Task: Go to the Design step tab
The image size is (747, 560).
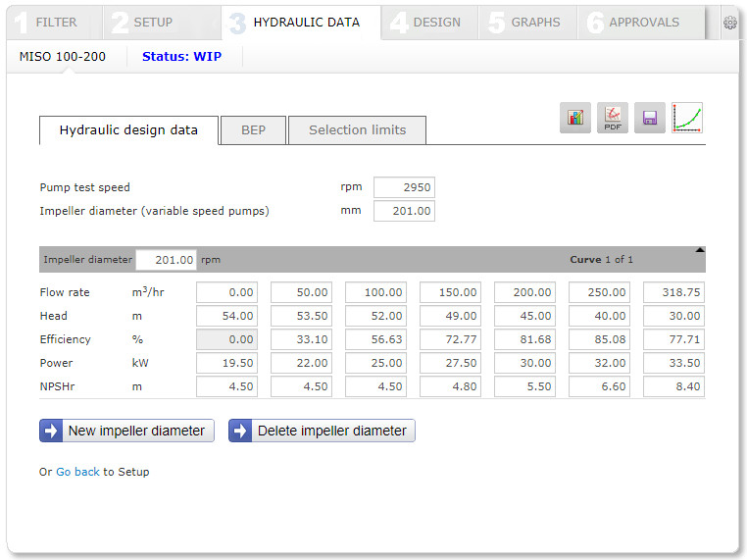Action: 426,22
